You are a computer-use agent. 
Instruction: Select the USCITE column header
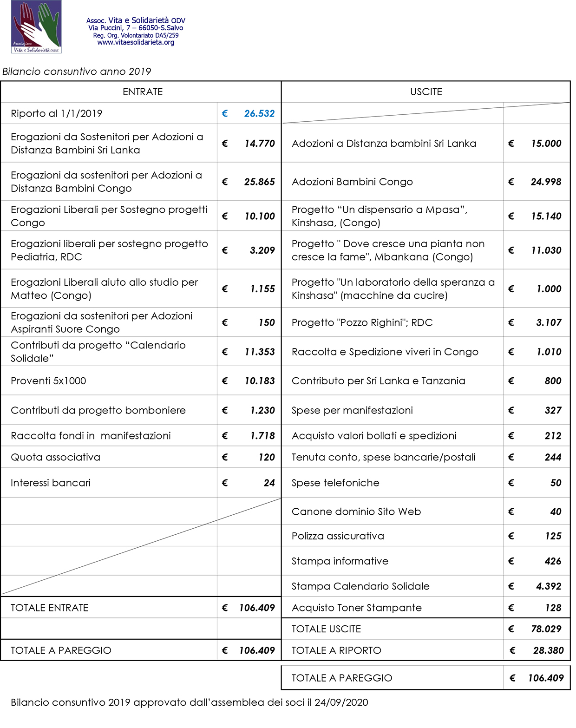click(x=426, y=92)
